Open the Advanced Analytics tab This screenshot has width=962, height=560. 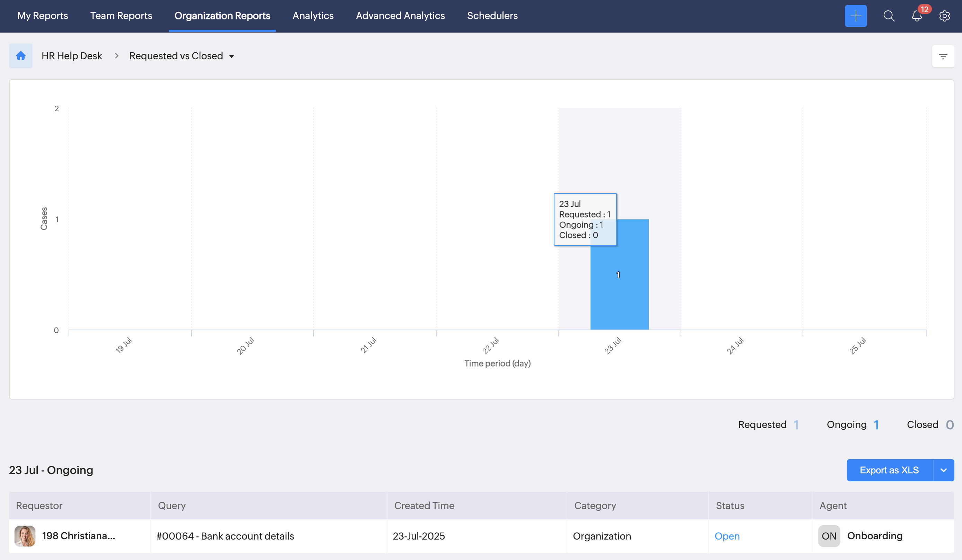[400, 16]
